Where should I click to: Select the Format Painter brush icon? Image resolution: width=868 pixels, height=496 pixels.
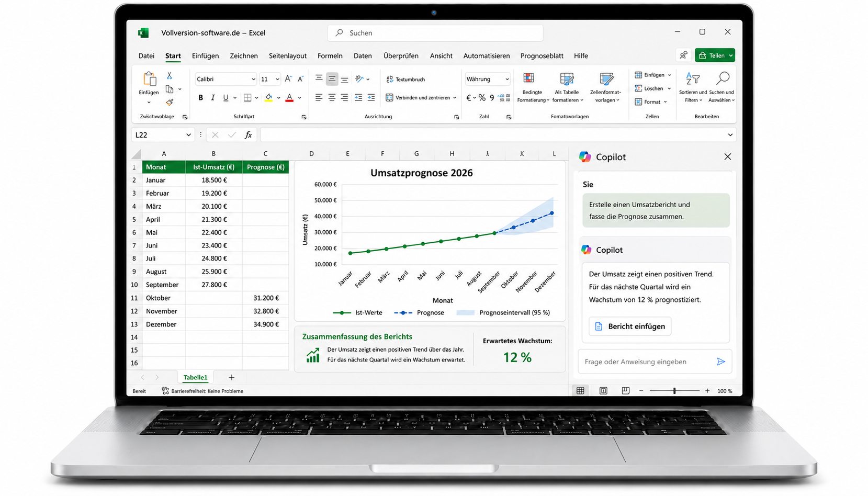click(x=170, y=102)
